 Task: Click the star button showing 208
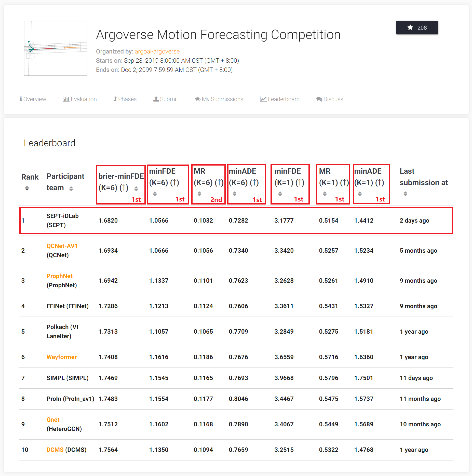417,28
